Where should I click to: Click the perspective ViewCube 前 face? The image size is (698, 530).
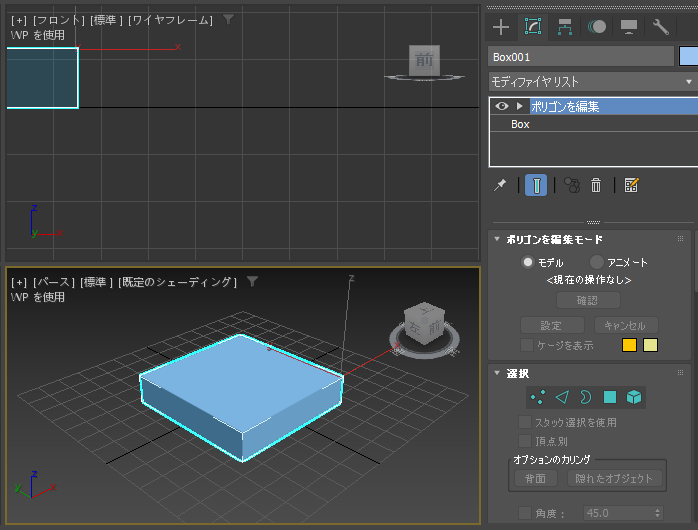[x=434, y=328]
